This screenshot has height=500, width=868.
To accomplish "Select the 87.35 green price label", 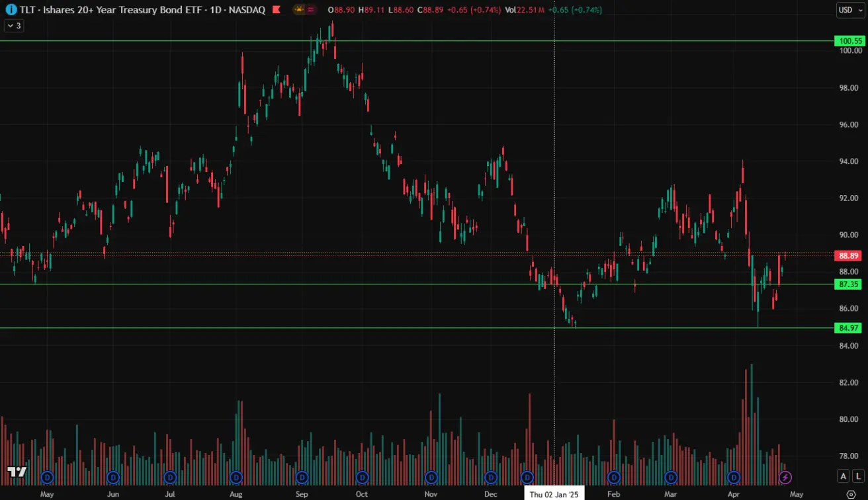I will pos(848,284).
